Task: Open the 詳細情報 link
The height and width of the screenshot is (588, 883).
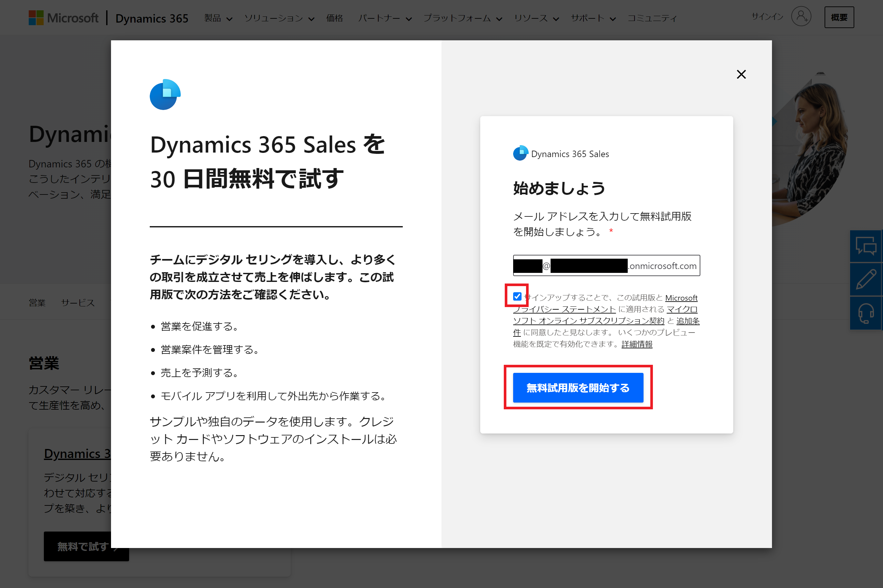Action: 636,344
